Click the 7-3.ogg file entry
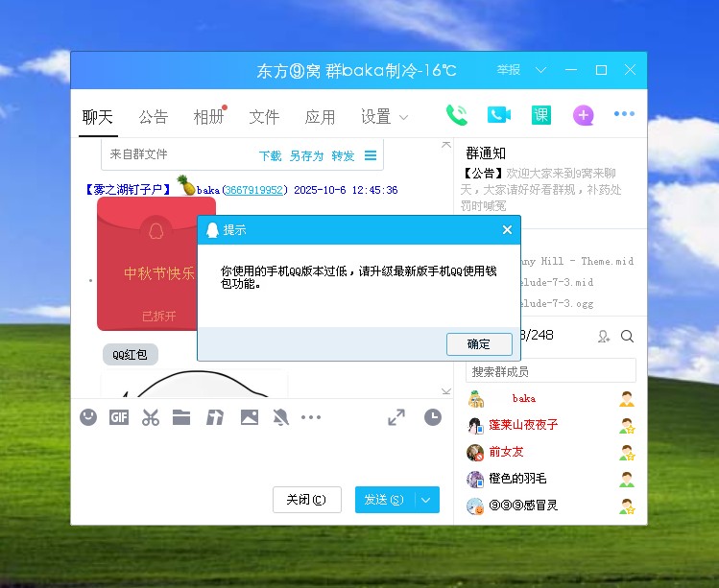This screenshot has height=588, width=719. pos(557,303)
